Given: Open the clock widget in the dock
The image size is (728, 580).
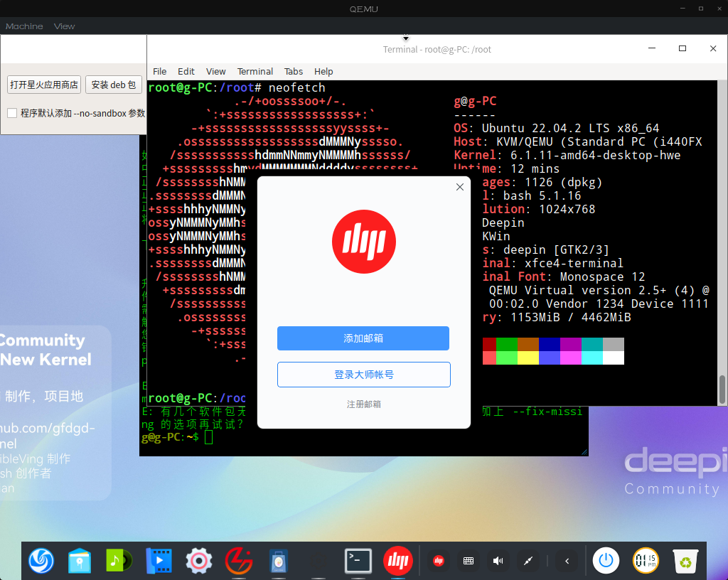Looking at the screenshot, I should click(646, 561).
